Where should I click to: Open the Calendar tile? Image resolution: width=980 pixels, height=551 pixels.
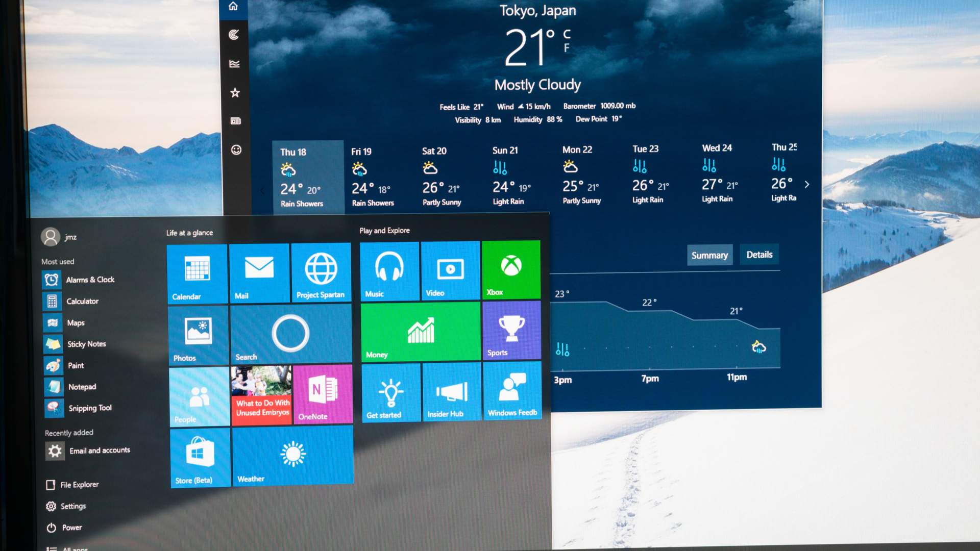tap(197, 274)
